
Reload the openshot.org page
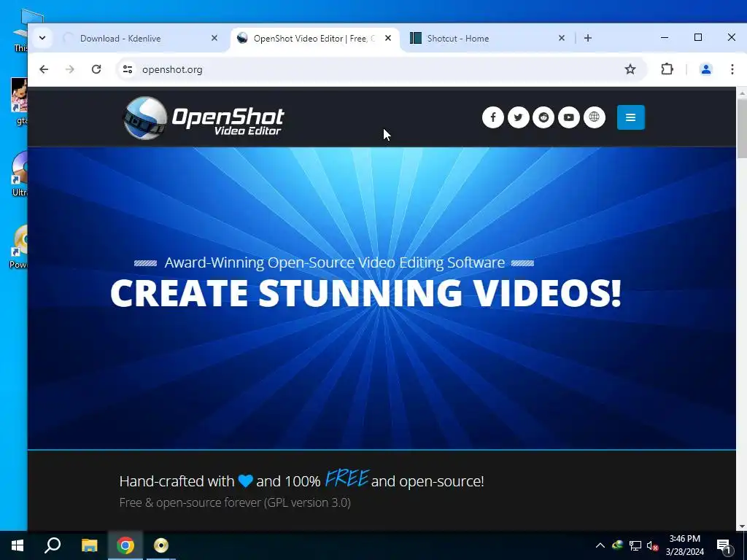point(96,69)
